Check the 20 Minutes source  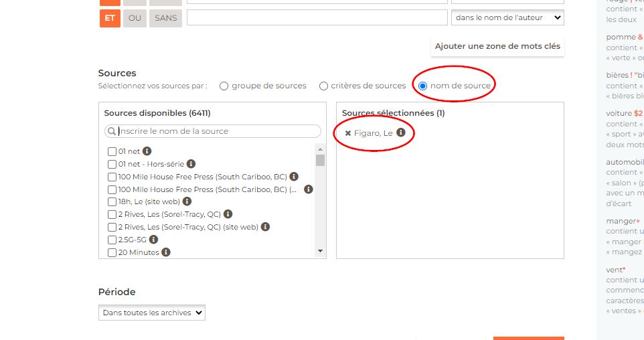112,252
